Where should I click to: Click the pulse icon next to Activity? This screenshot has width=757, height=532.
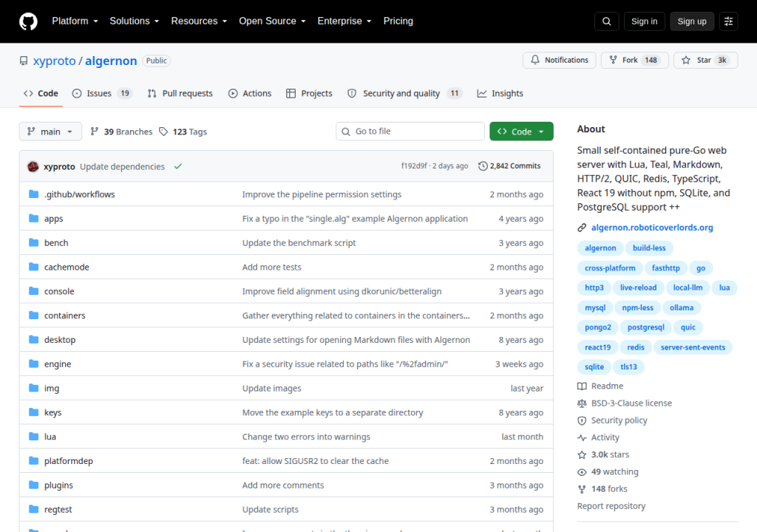click(x=582, y=438)
